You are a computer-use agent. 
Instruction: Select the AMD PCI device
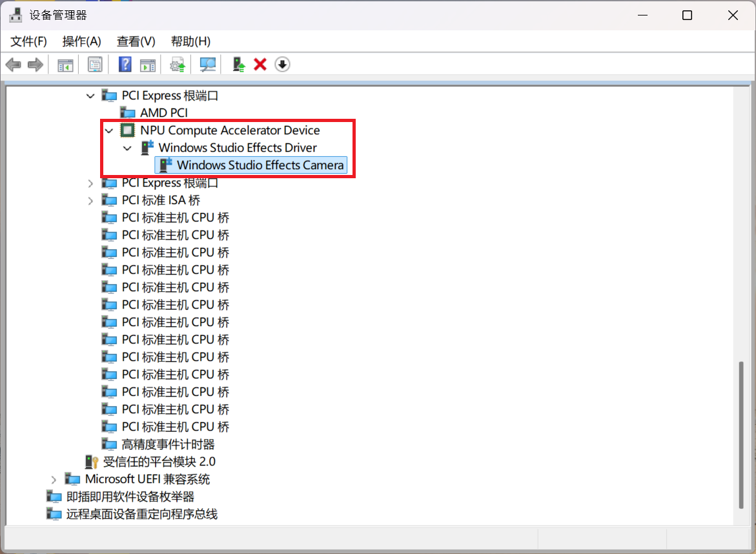pos(163,113)
